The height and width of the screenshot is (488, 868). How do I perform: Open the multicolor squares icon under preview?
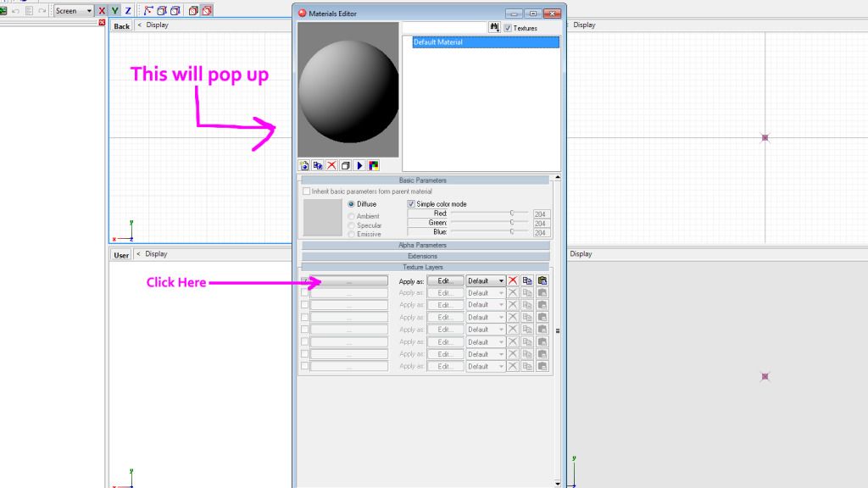[x=374, y=165]
